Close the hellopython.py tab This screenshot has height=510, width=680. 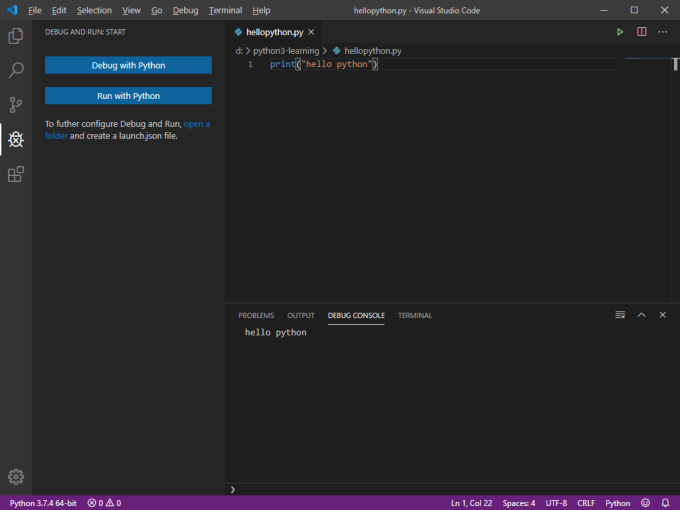[x=311, y=32]
